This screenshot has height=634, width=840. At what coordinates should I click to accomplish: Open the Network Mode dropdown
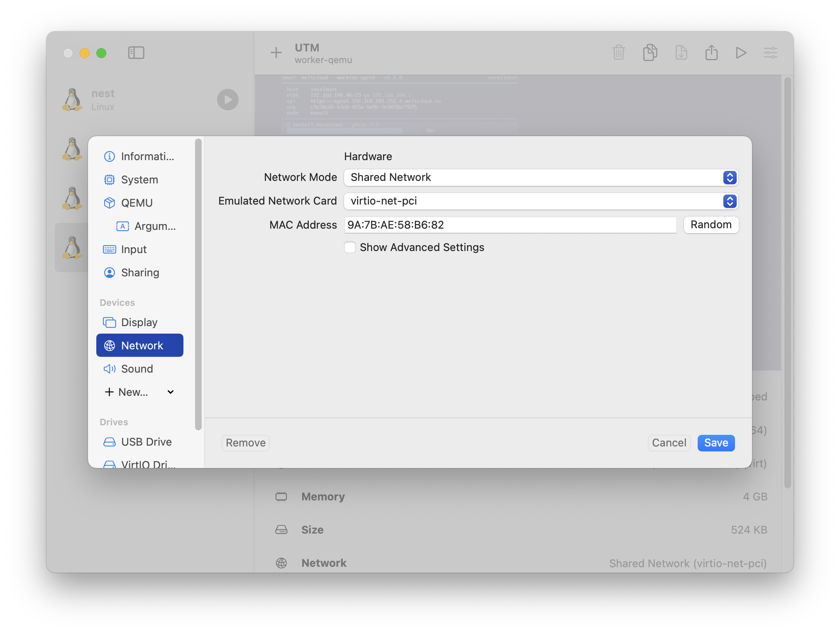[x=541, y=178]
